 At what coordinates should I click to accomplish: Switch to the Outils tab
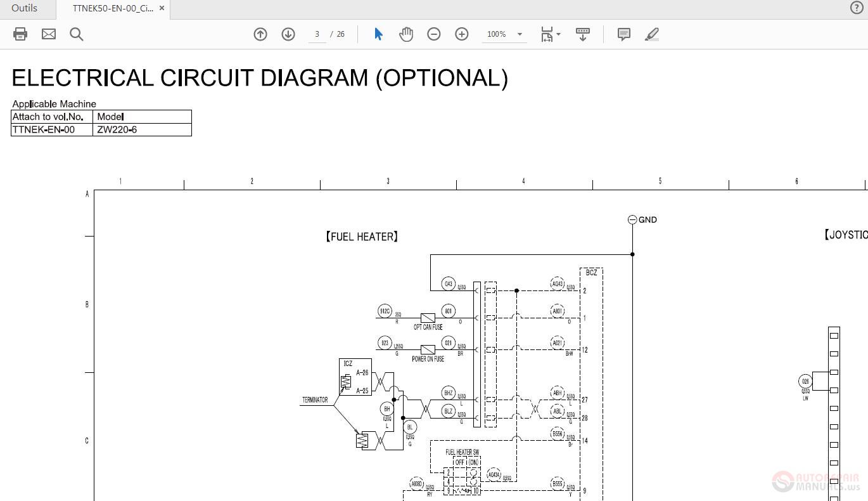[x=25, y=8]
